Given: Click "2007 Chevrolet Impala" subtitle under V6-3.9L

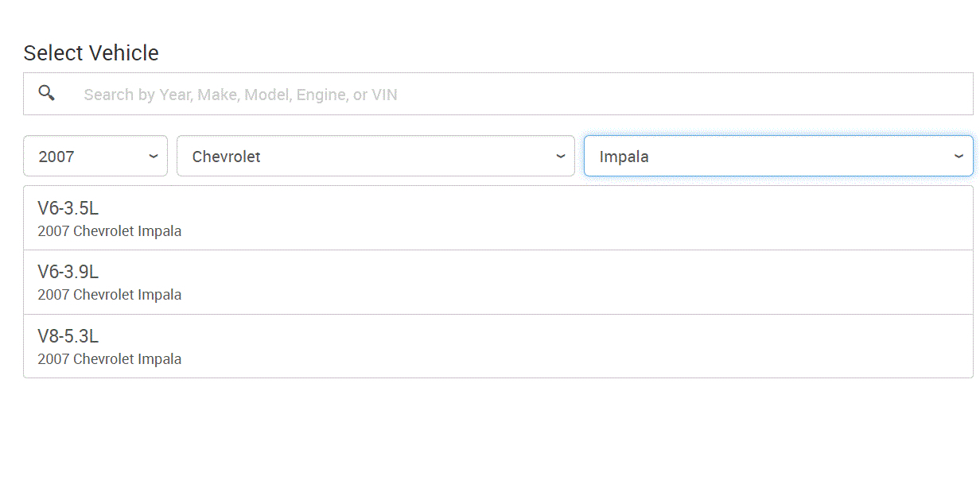Looking at the screenshot, I should (x=110, y=295).
